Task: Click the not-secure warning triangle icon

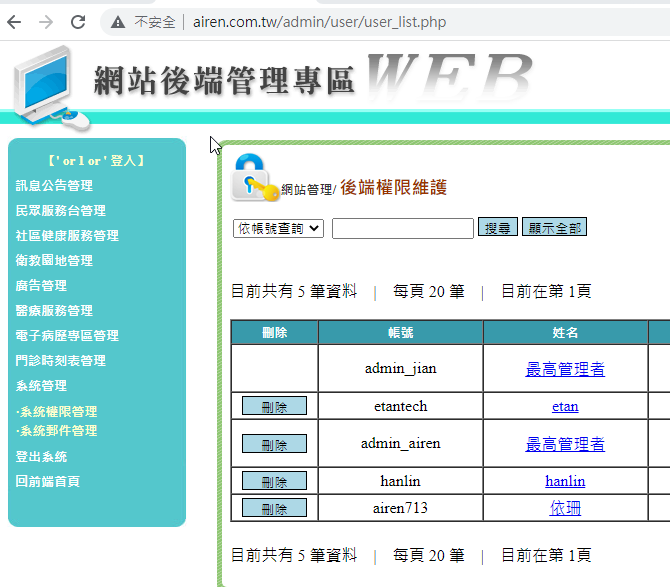Action: [118, 22]
